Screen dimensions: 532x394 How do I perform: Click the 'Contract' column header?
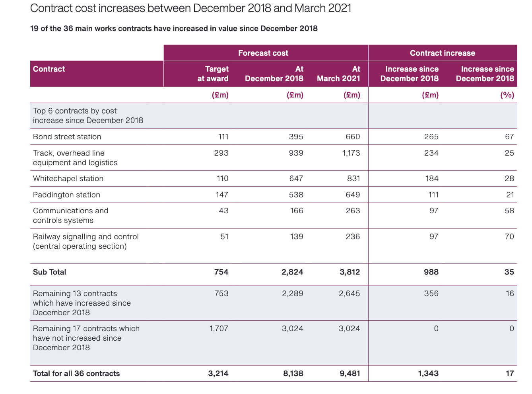point(49,69)
